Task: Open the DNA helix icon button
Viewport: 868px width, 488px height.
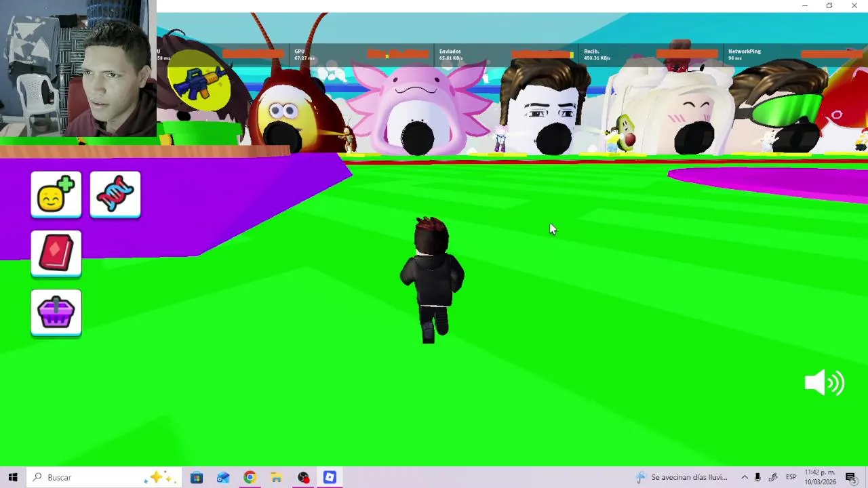Action: coord(115,195)
